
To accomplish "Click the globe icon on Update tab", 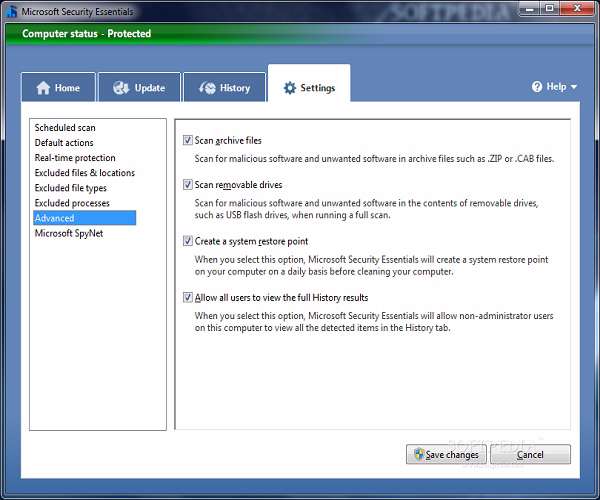I will click(x=121, y=88).
